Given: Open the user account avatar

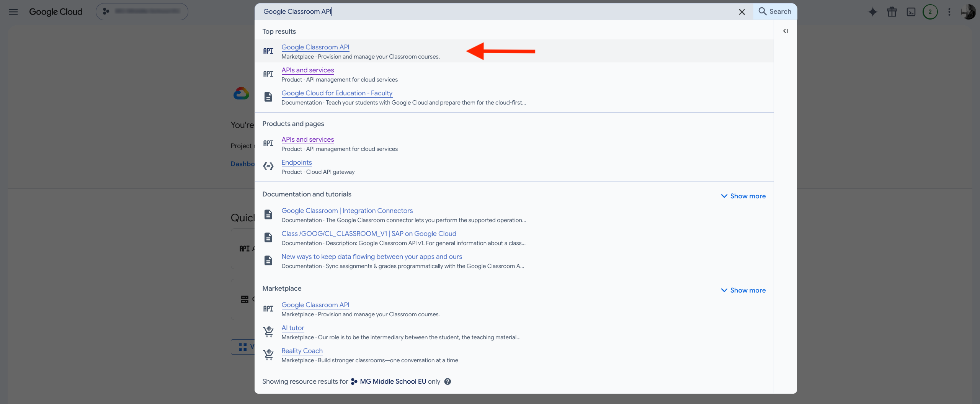Looking at the screenshot, I should pyautogui.click(x=968, y=12).
